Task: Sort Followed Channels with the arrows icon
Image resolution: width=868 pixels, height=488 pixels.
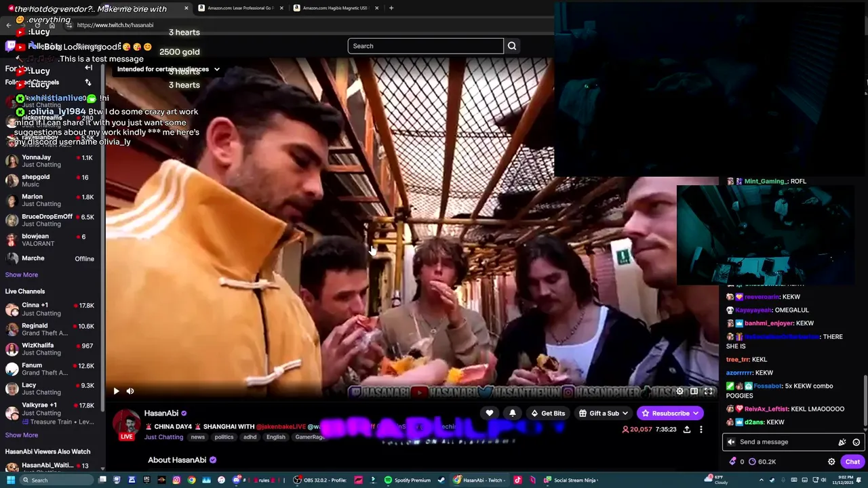Action: (87, 83)
